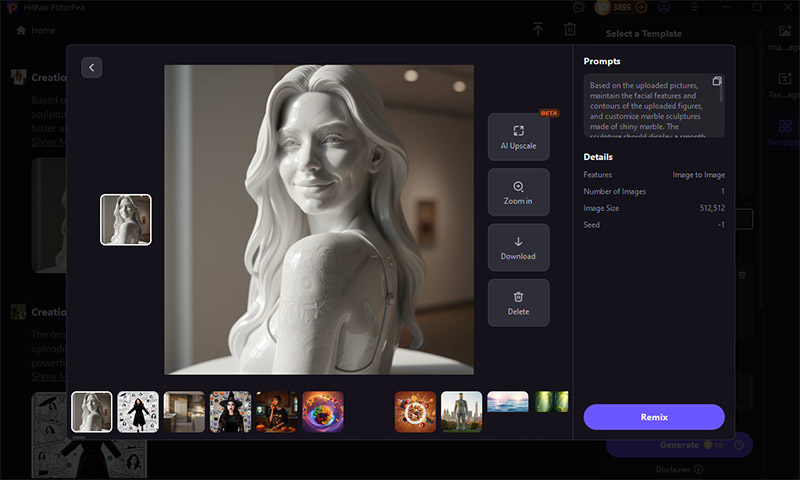The height and width of the screenshot is (480, 800).
Task: Open the colorful swirl bowl thumbnail
Action: point(323,412)
